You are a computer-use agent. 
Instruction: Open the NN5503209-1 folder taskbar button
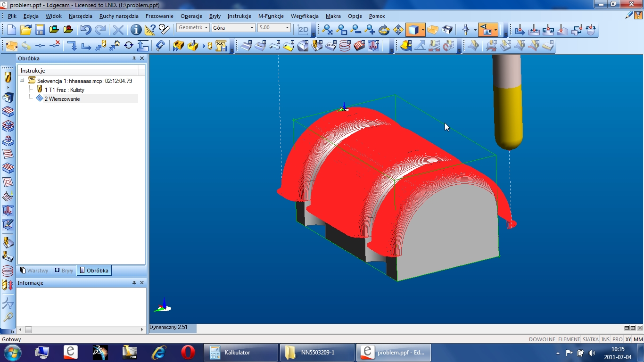point(317,353)
